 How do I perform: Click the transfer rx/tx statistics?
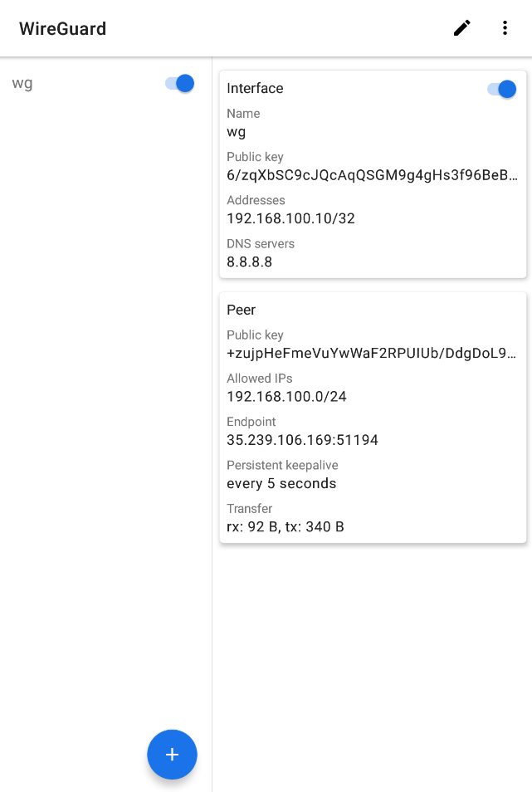pos(285,526)
